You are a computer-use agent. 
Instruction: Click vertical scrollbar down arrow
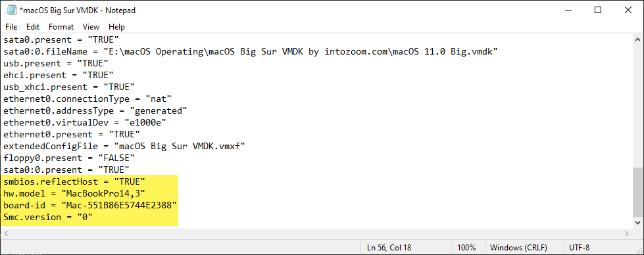[638, 223]
